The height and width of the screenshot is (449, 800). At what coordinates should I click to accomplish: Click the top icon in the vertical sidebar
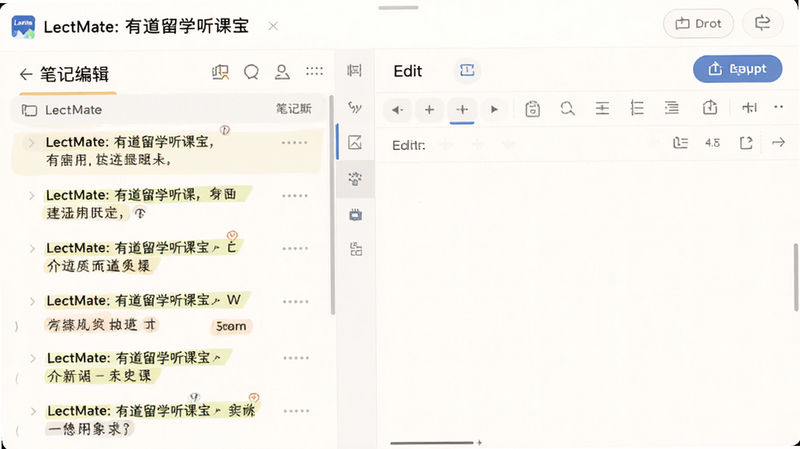pos(355,70)
